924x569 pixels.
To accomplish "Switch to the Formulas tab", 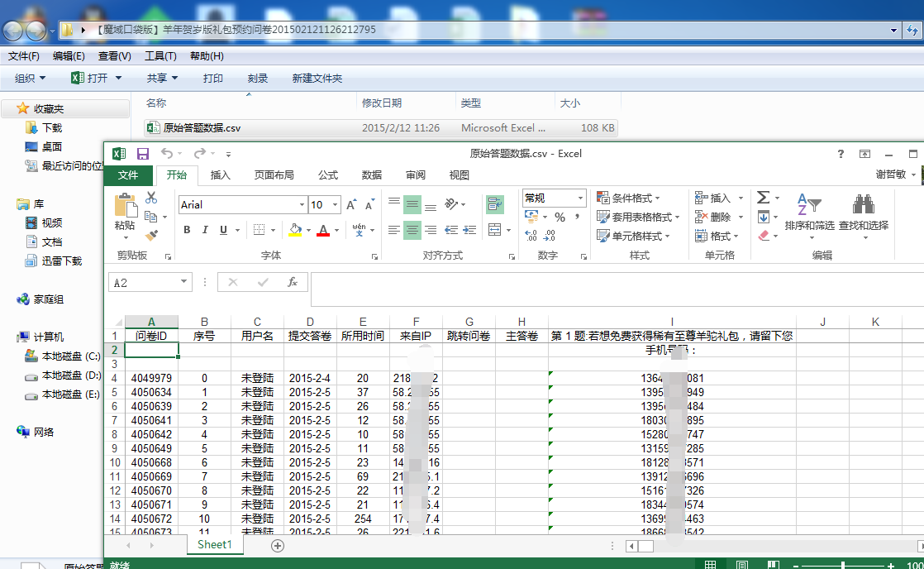I will coord(327,175).
